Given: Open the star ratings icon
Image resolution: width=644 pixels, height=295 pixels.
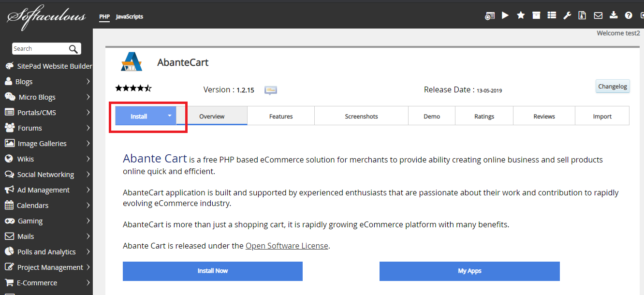Looking at the screenshot, I should [x=521, y=15].
